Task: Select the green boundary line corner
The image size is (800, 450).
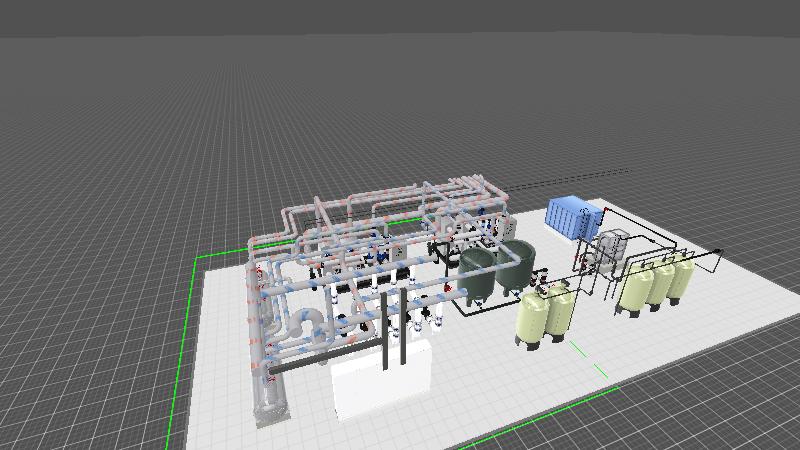Action: (x=198, y=258)
